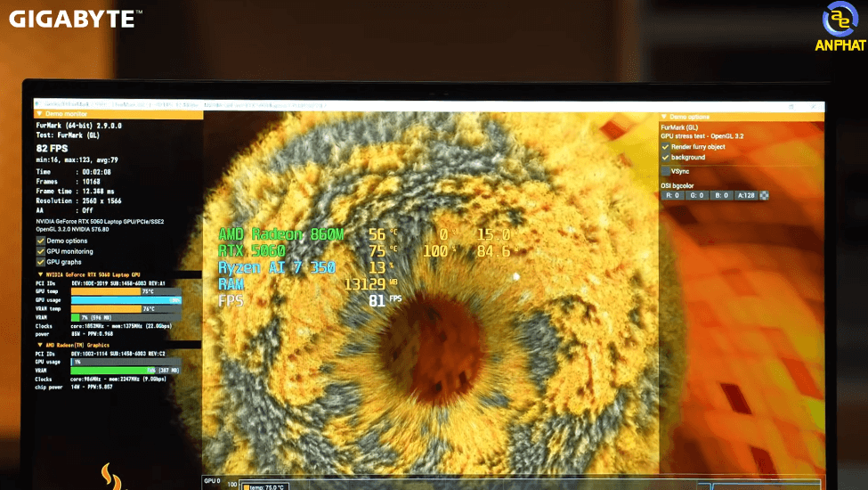Viewport: 868px width, 490px height.
Task: Click the NVIDIA PCI IDs DEV:10DE-2D19 row
Action: click(101, 283)
